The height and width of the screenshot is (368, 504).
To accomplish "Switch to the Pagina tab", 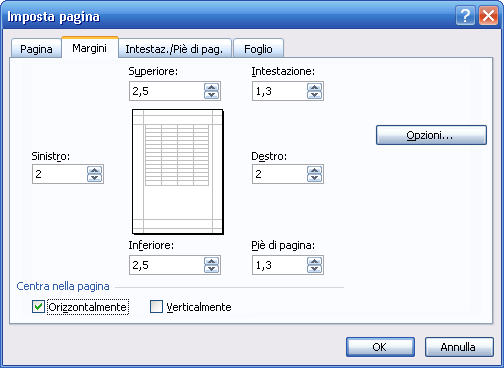I will tap(36, 49).
